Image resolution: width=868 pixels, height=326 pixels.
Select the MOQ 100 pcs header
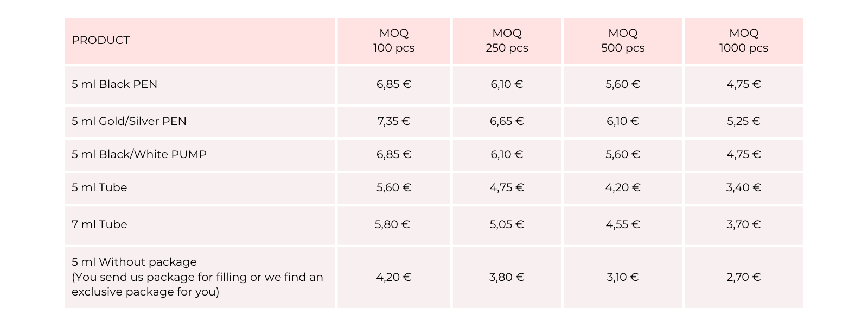(x=394, y=41)
